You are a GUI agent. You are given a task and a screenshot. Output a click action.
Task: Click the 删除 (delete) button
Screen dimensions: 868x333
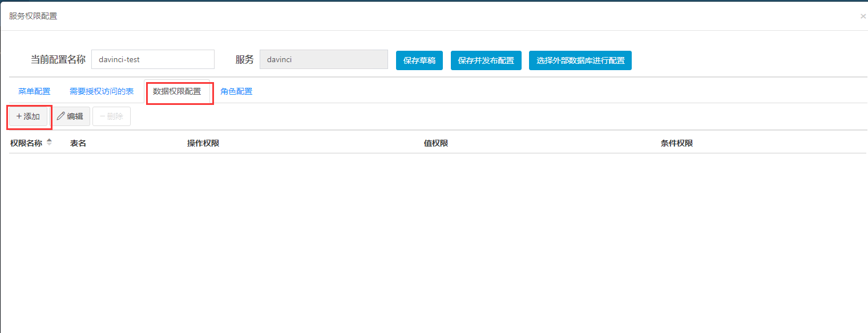[111, 116]
